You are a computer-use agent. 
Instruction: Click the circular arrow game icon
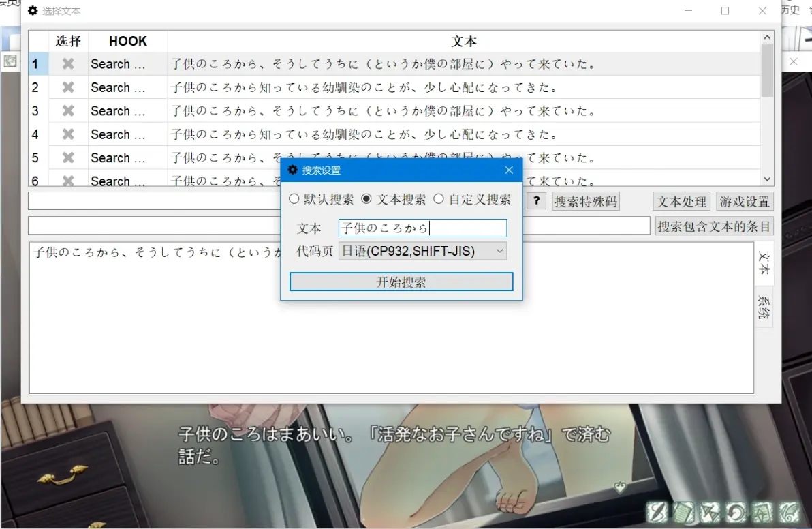pos(736,511)
